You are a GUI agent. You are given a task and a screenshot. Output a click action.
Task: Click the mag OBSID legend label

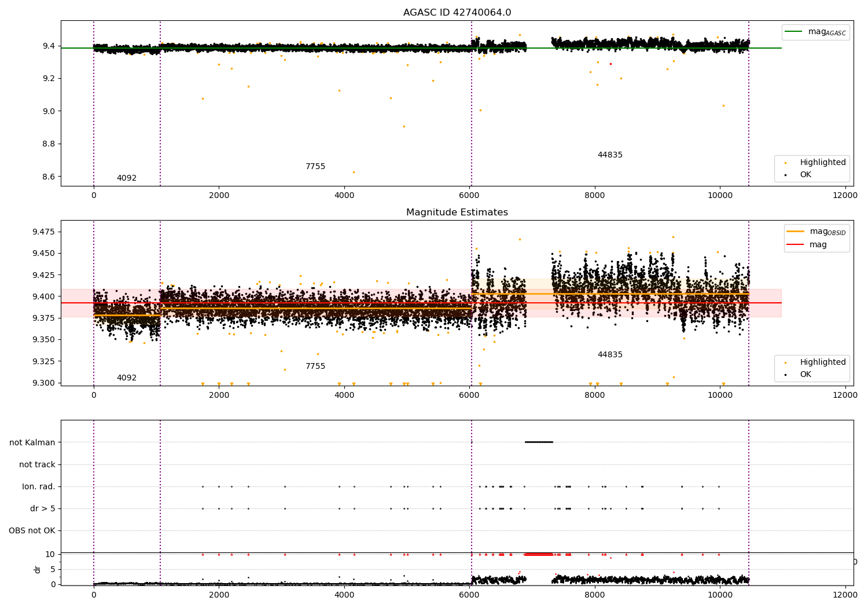(x=827, y=232)
